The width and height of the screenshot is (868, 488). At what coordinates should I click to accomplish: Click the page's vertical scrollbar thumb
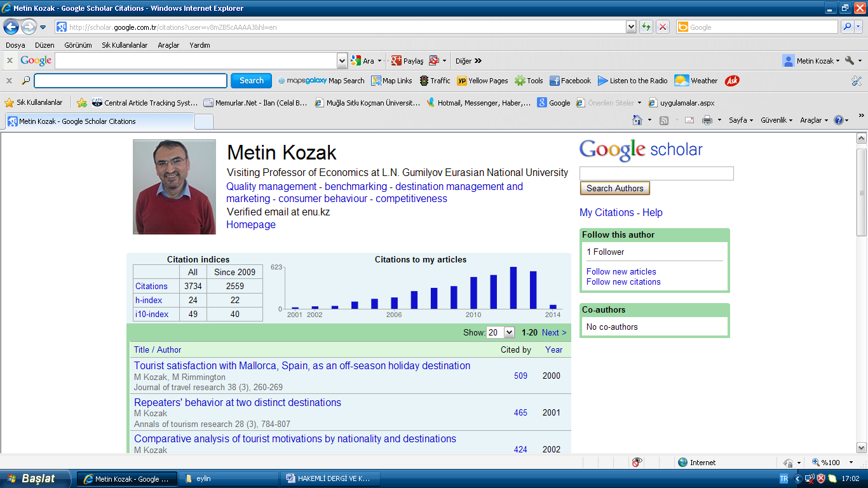(x=862, y=193)
